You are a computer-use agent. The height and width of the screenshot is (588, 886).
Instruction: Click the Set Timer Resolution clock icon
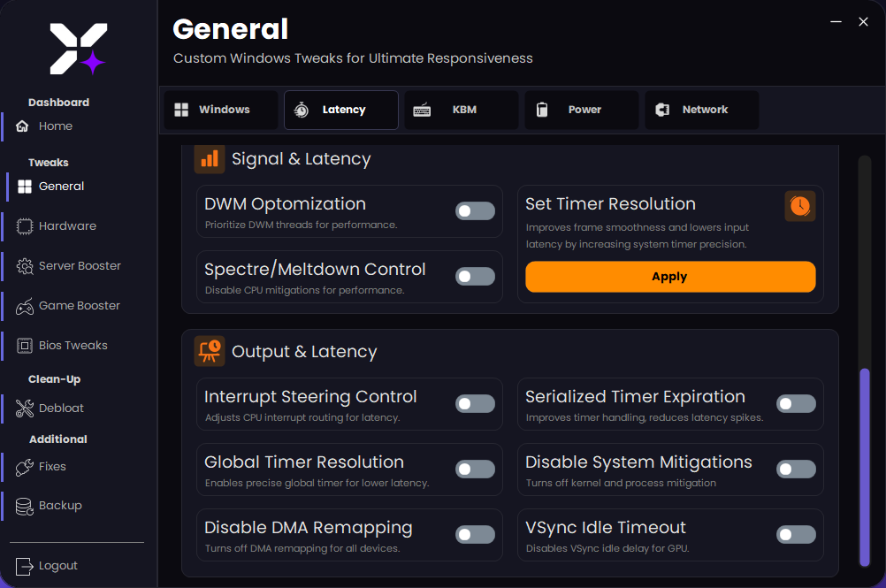click(x=799, y=206)
